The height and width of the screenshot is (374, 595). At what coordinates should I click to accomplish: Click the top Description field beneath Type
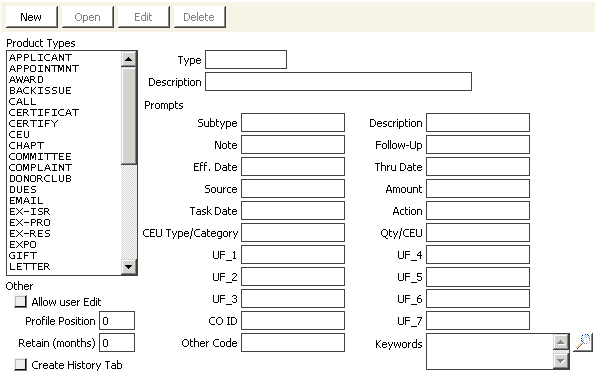tap(338, 82)
